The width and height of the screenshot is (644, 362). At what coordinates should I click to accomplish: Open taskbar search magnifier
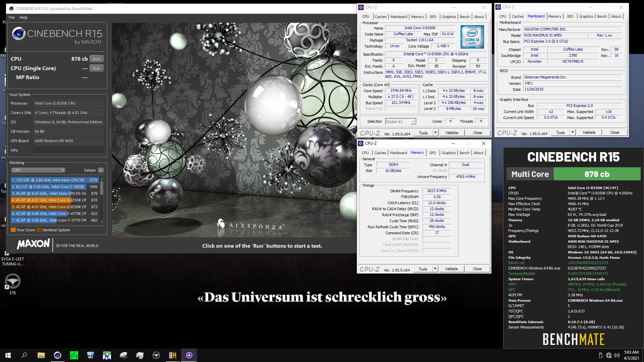[24, 355]
